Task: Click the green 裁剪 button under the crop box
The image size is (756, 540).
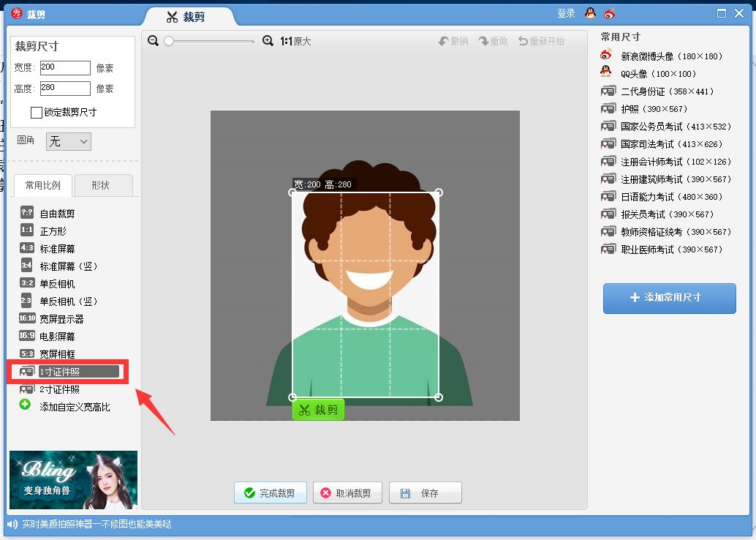Action: click(x=318, y=410)
